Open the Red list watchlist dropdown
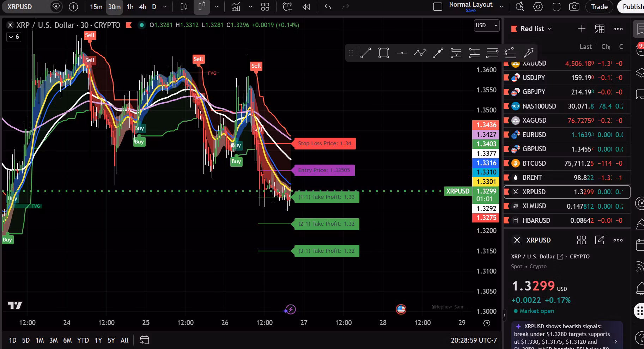This screenshot has height=349, width=644. point(536,29)
